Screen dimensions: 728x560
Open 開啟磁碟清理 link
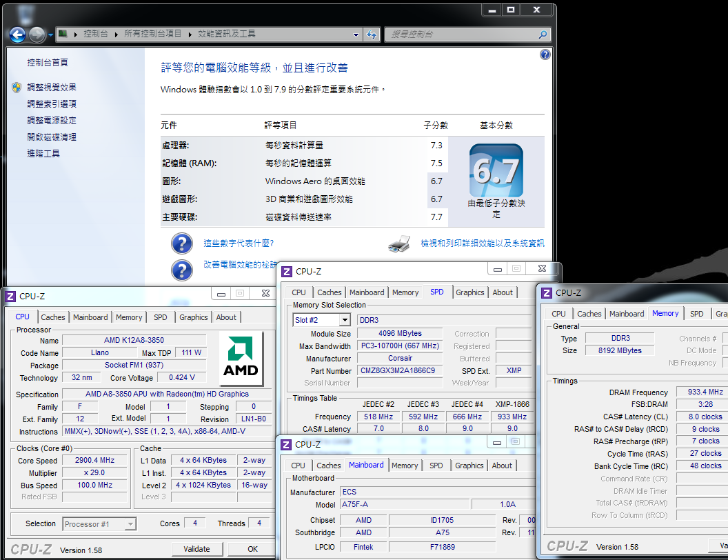click(52, 137)
